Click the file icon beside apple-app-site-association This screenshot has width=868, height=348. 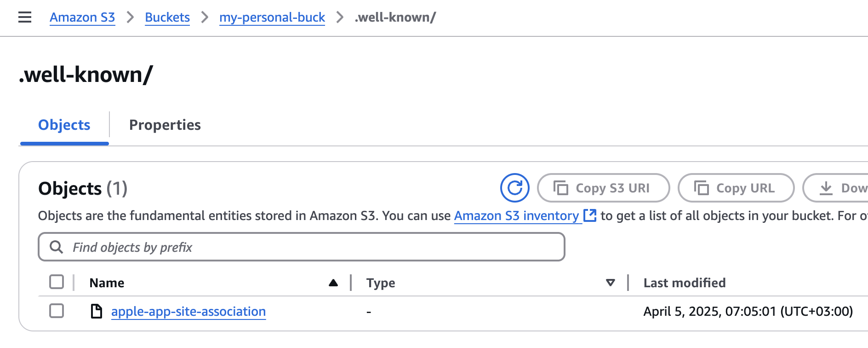tap(96, 311)
